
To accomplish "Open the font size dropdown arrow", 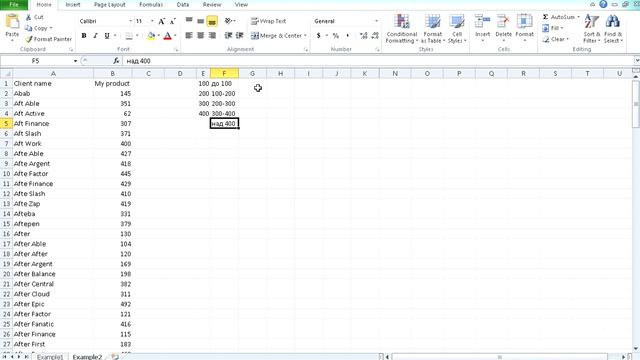I will pos(152,21).
